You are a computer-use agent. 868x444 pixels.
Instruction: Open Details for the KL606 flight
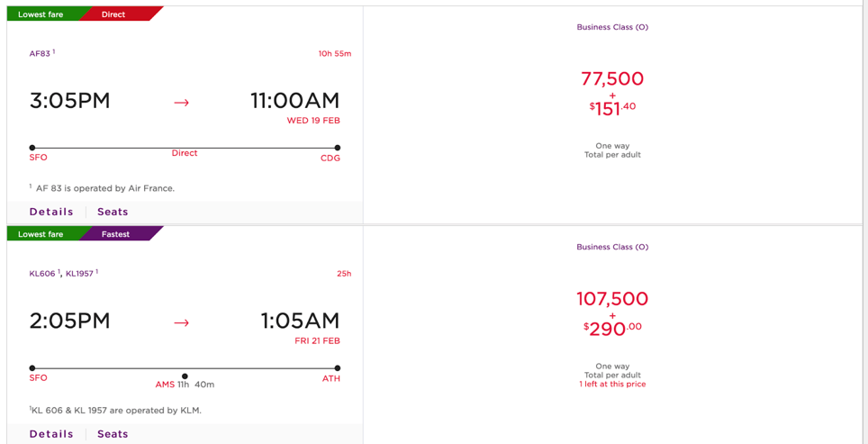point(51,433)
